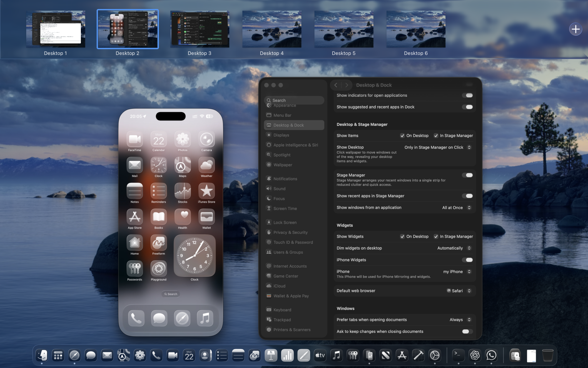The width and height of the screenshot is (588, 368).
Task: Select Privacy & Security in the sidebar
Action: coord(294,232)
